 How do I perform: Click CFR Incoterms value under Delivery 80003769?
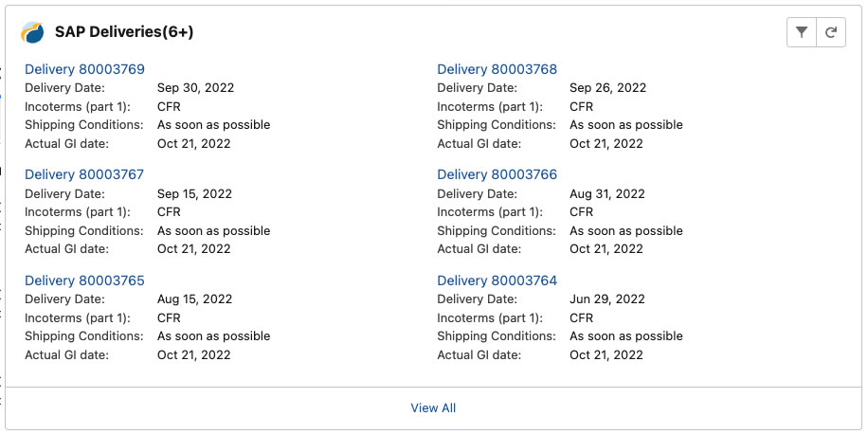coord(169,106)
